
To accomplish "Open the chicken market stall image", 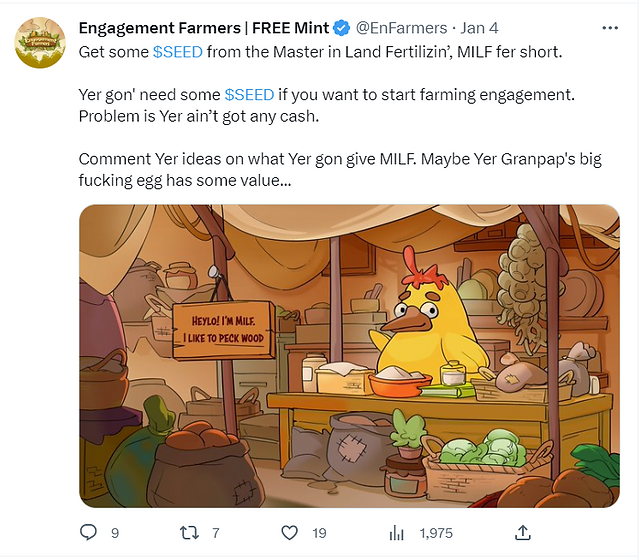I will 349,356.
